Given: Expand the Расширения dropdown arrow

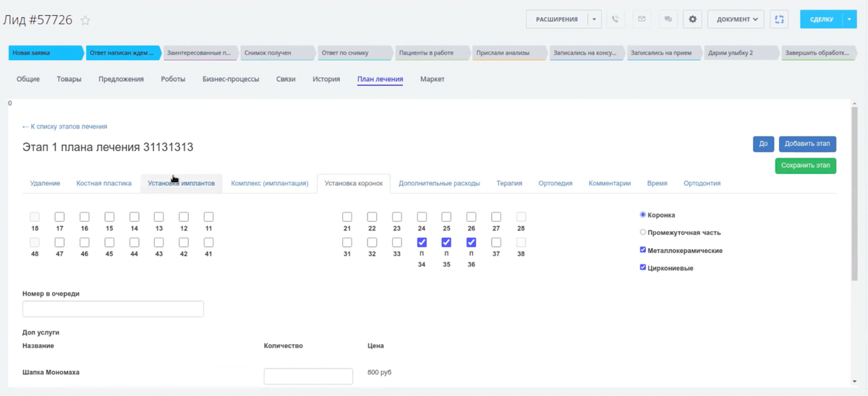Looking at the screenshot, I should point(594,20).
